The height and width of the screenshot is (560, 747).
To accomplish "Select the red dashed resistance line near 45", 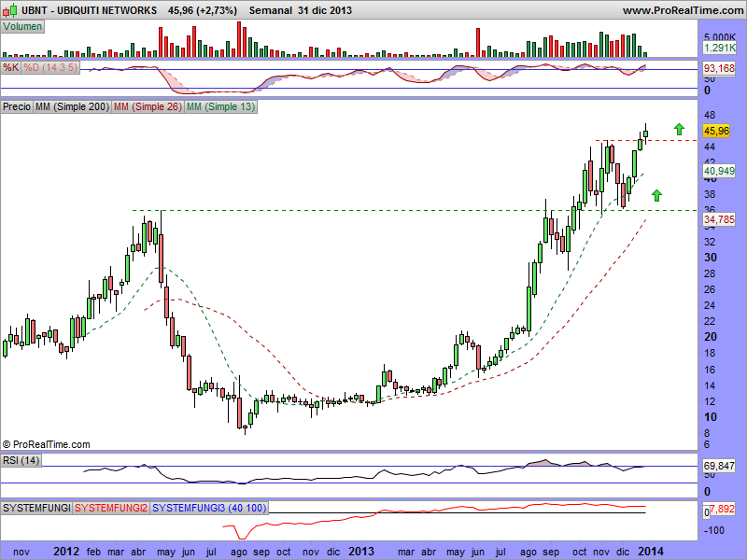I will click(x=646, y=141).
